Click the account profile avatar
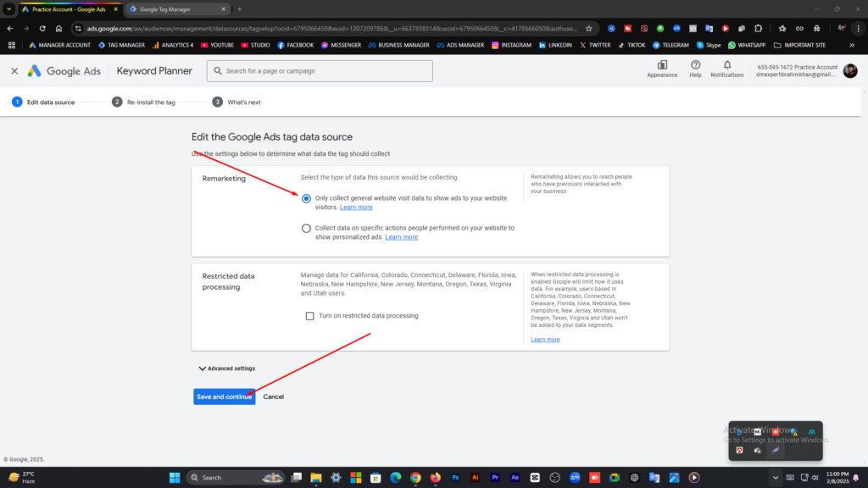The width and height of the screenshot is (868, 488). point(850,71)
